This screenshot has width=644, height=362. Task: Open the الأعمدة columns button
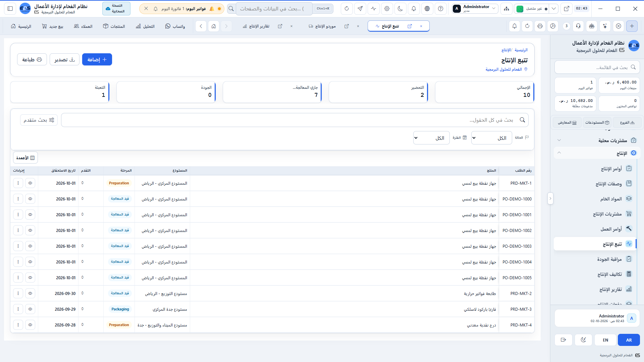tap(25, 158)
